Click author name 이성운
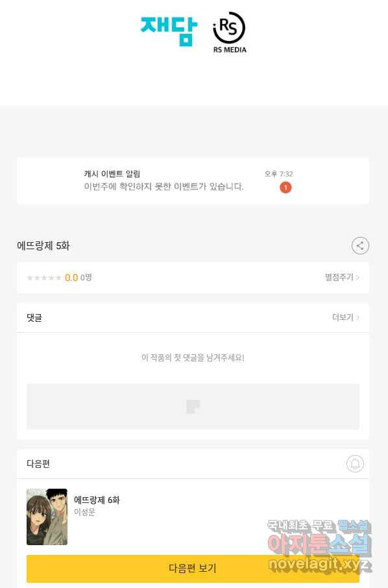388x588 pixels. click(x=85, y=512)
